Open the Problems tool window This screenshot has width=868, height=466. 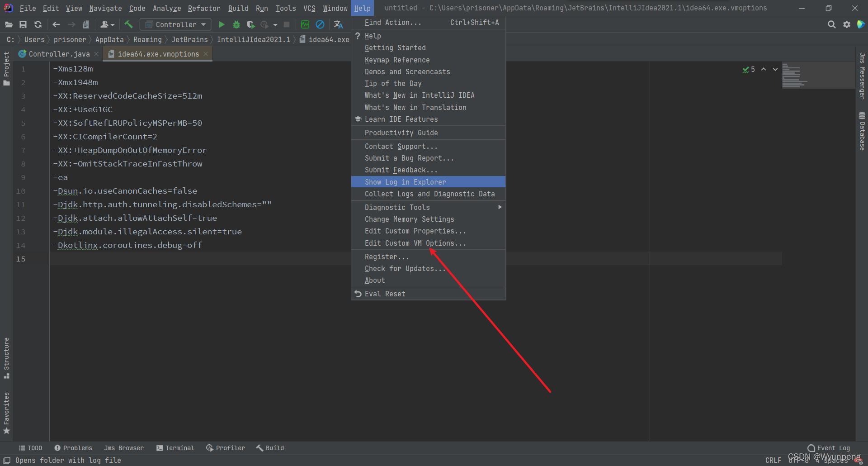click(x=73, y=448)
